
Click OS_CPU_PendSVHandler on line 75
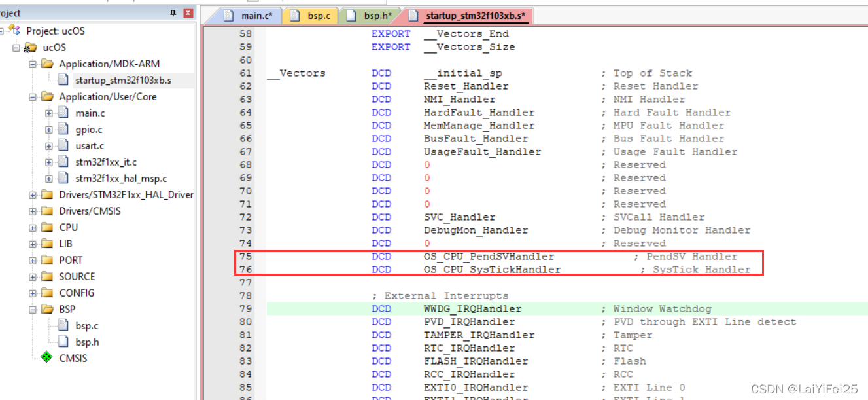[489, 256]
